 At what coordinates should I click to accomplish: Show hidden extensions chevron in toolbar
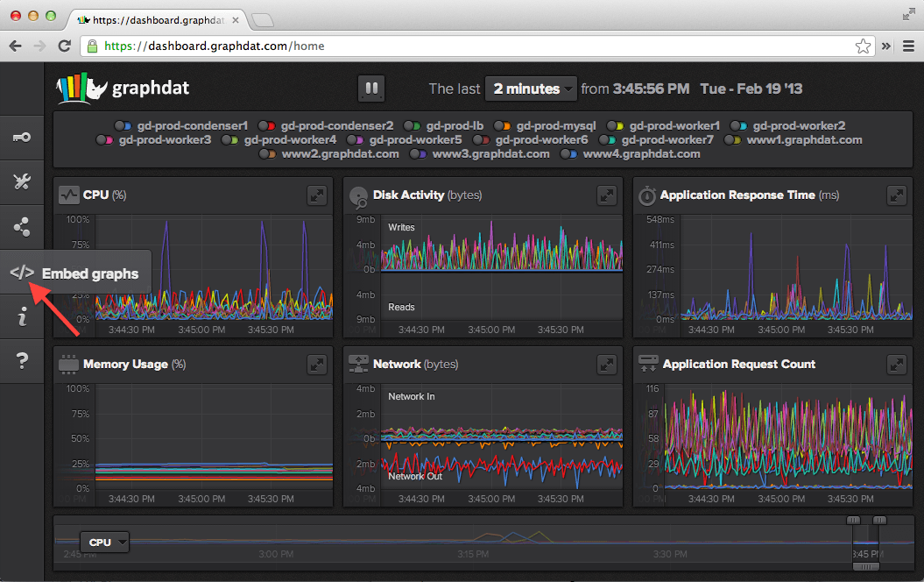[885, 46]
